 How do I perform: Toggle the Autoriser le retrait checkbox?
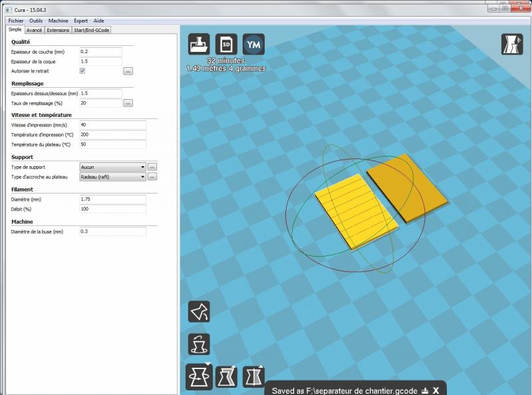pyautogui.click(x=82, y=70)
